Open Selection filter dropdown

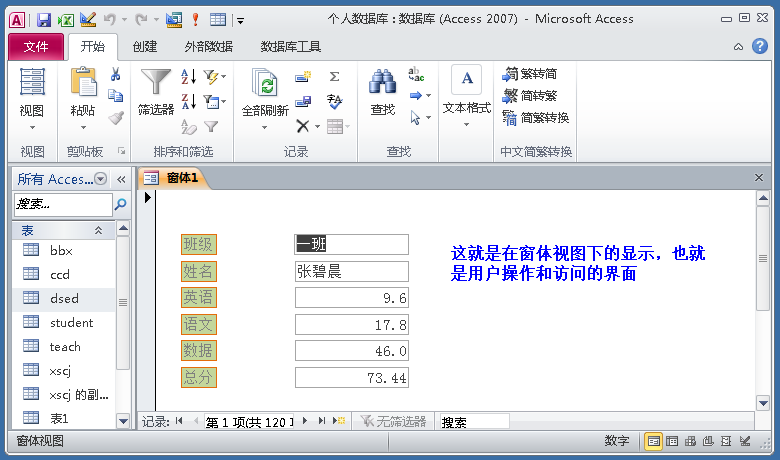pos(215,77)
